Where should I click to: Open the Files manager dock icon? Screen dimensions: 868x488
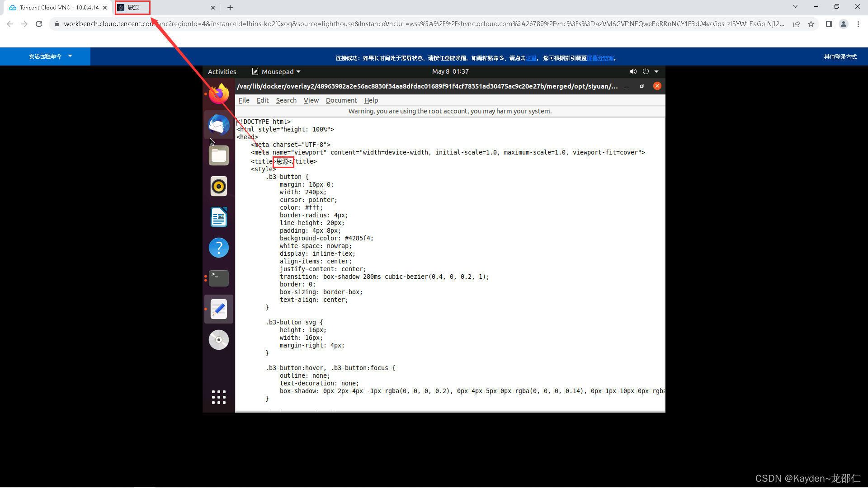coord(219,155)
